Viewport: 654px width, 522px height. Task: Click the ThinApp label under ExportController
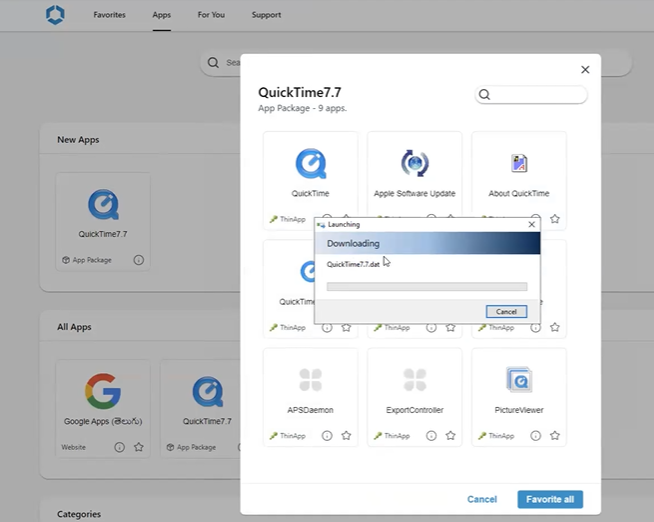(x=397, y=436)
